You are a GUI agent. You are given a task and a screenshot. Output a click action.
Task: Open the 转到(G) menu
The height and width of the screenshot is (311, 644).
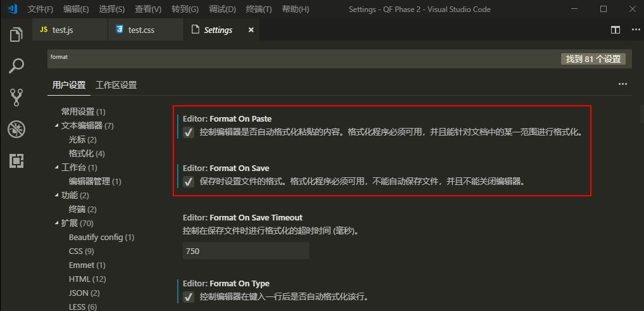click(x=185, y=9)
